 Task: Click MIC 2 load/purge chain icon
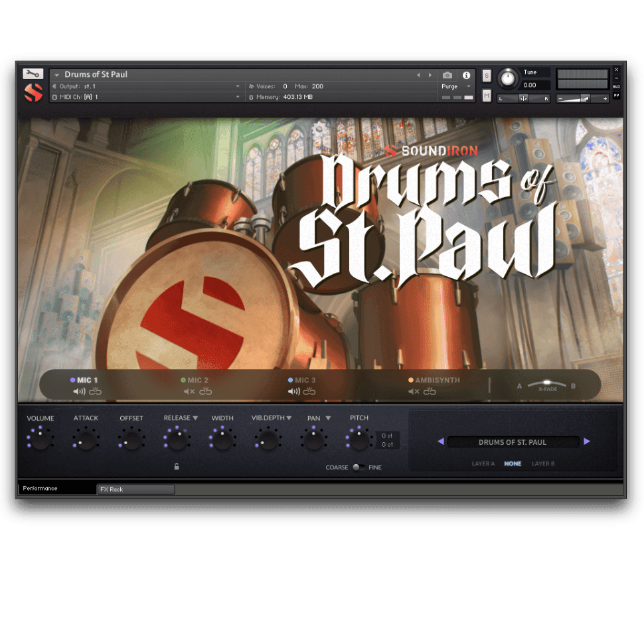pos(206,391)
